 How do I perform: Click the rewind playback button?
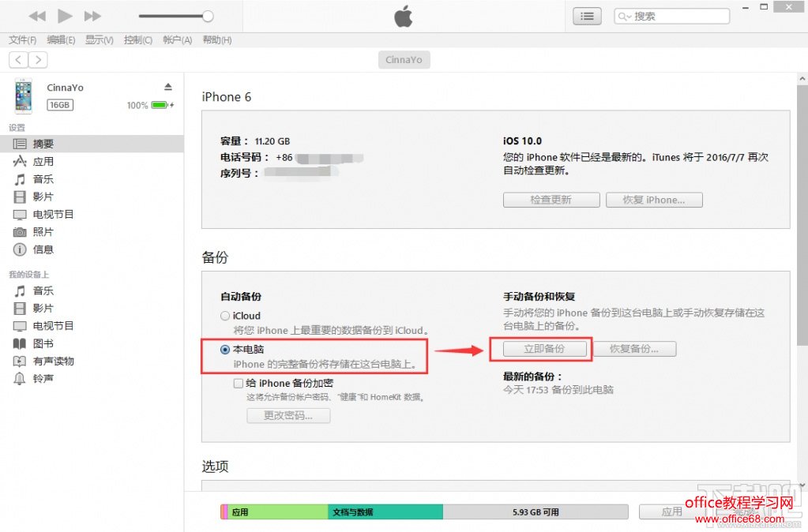(37, 17)
